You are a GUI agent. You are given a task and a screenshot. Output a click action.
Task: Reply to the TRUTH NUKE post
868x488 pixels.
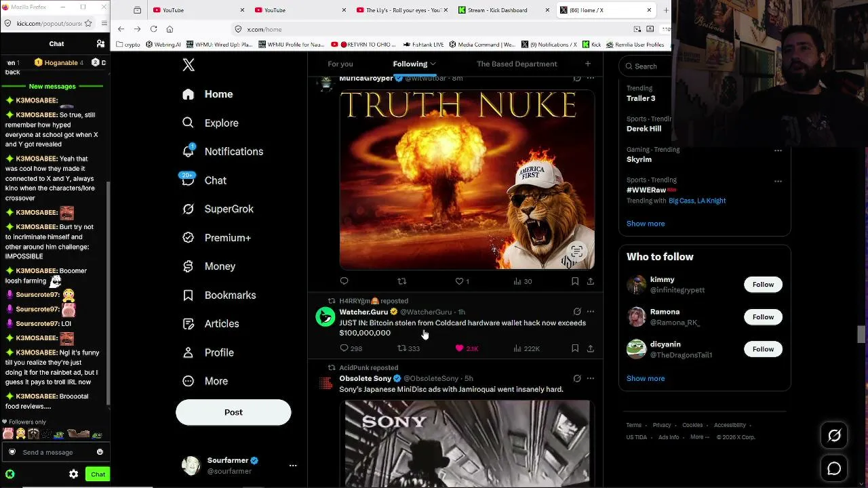click(344, 281)
